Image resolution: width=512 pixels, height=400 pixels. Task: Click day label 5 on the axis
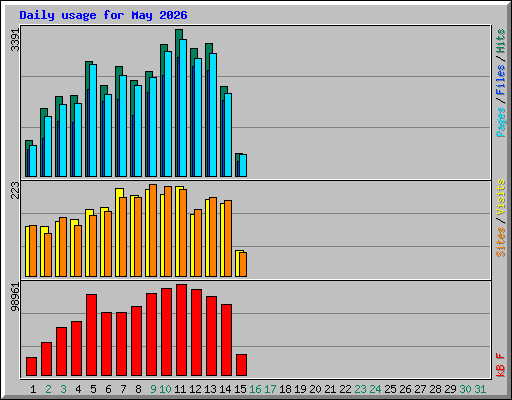pyautogui.click(x=93, y=389)
